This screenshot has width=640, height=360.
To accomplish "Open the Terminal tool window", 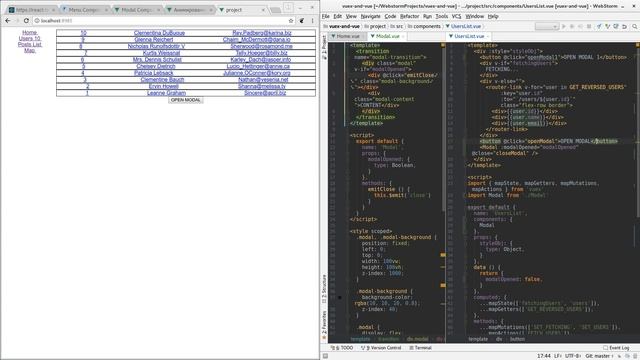I will [x=421, y=348].
